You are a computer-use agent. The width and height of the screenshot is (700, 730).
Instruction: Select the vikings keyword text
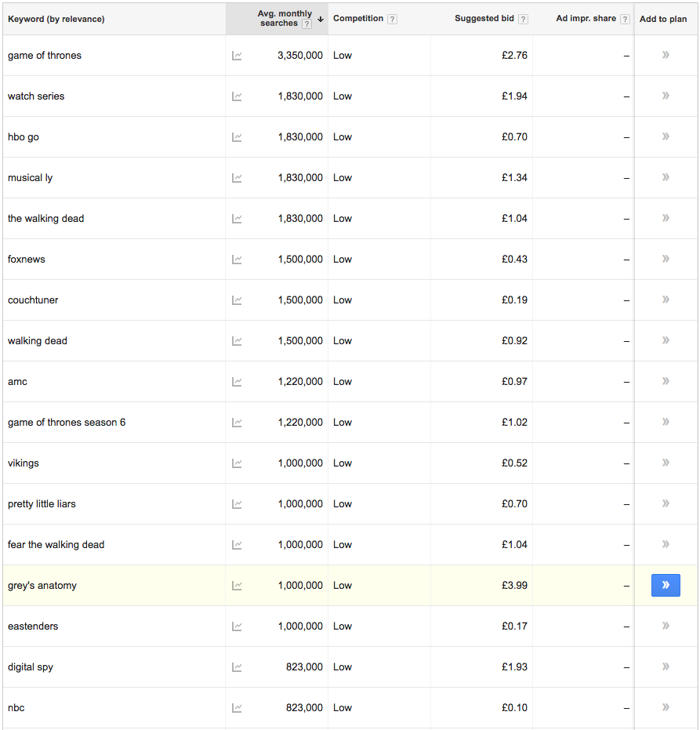tap(24, 463)
